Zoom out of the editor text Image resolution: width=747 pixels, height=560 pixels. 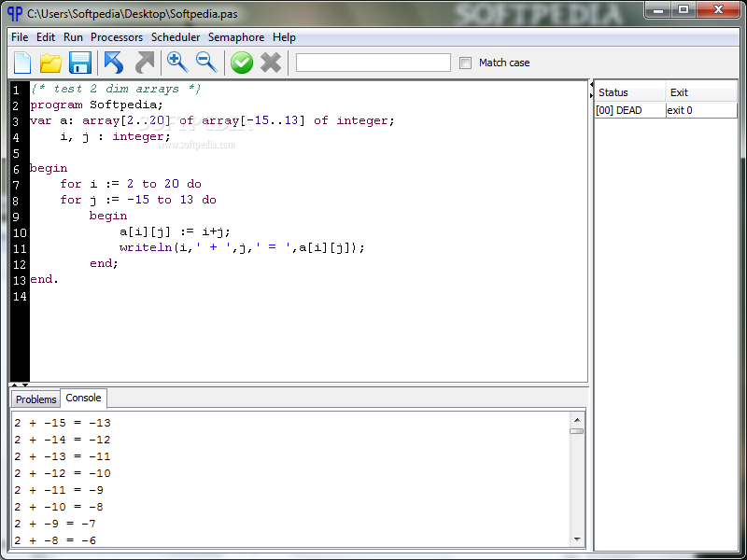click(205, 63)
